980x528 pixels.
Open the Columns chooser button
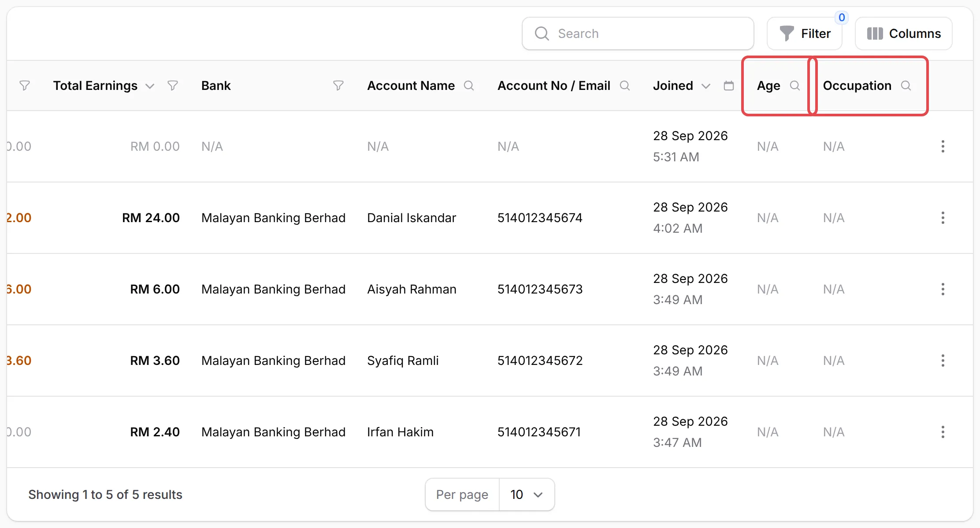click(x=904, y=33)
